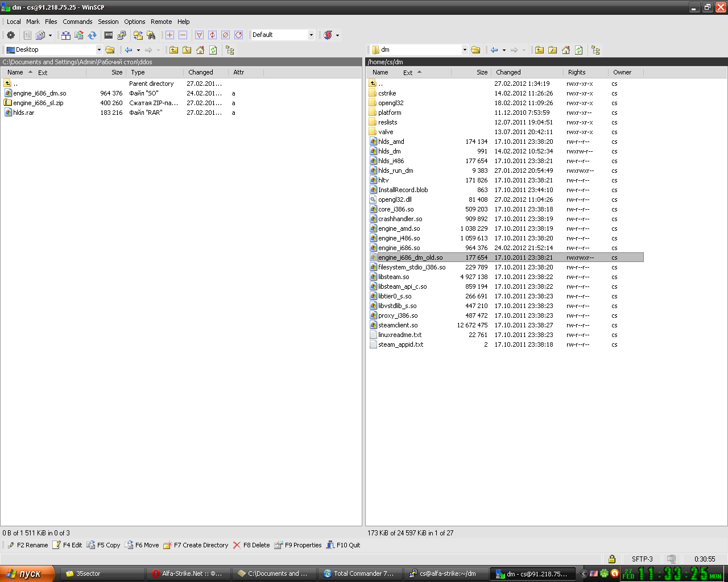
Task: Go to home directory in remote panel
Action: [x=565, y=50]
